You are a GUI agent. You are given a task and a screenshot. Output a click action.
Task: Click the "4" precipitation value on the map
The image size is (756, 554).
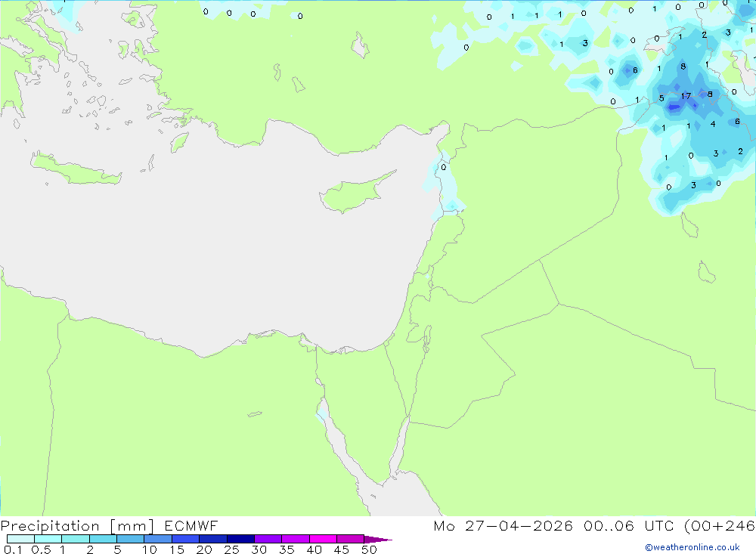pyautogui.click(x=713, y=124)
